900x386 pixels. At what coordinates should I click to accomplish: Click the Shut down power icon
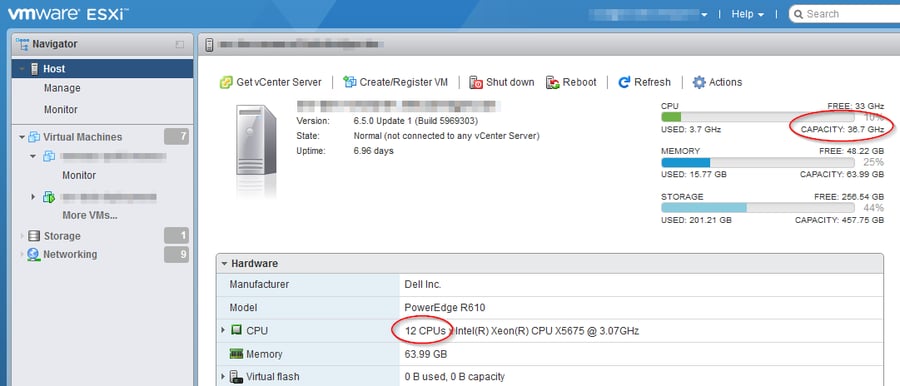[x=476, y=83]
